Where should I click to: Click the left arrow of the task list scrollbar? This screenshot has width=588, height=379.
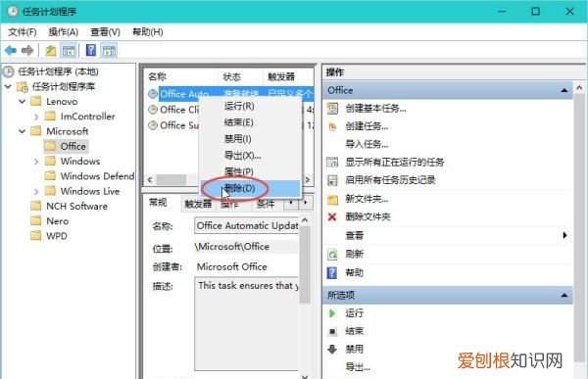[150, 179]
